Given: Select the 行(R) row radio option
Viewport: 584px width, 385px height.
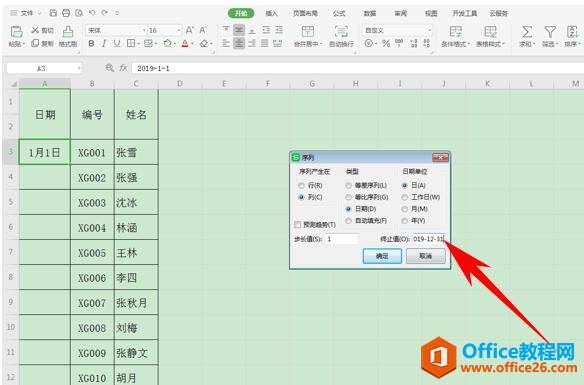Looking at the screenshot, I should 301,185.
